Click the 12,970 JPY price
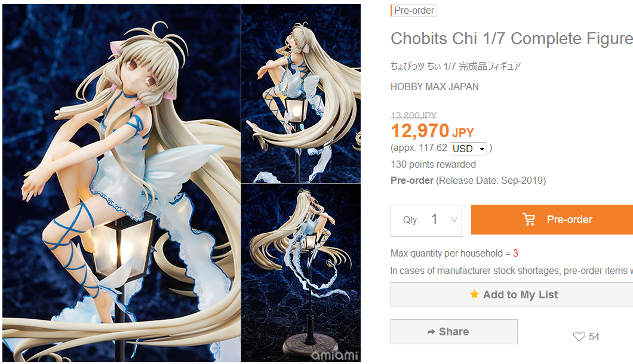 432,131
